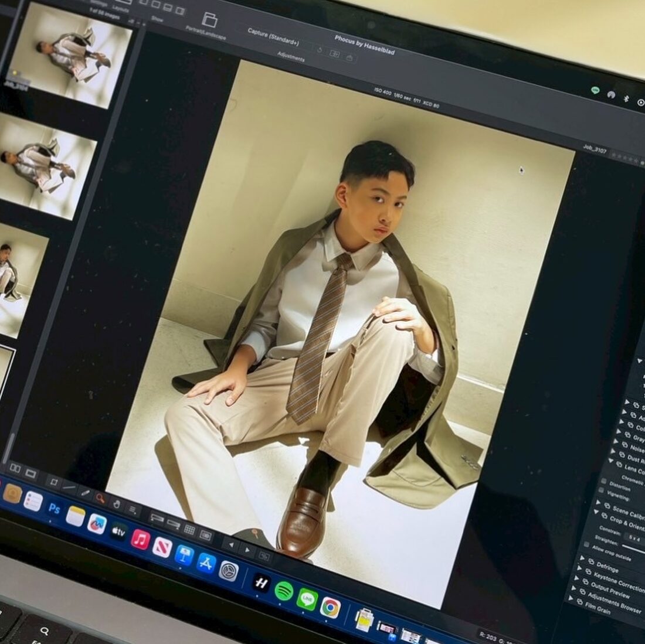The height and width of the screenshot is (644, 645).
Task: Open the App Store from the Dock
Action: (x=206, y=563)
